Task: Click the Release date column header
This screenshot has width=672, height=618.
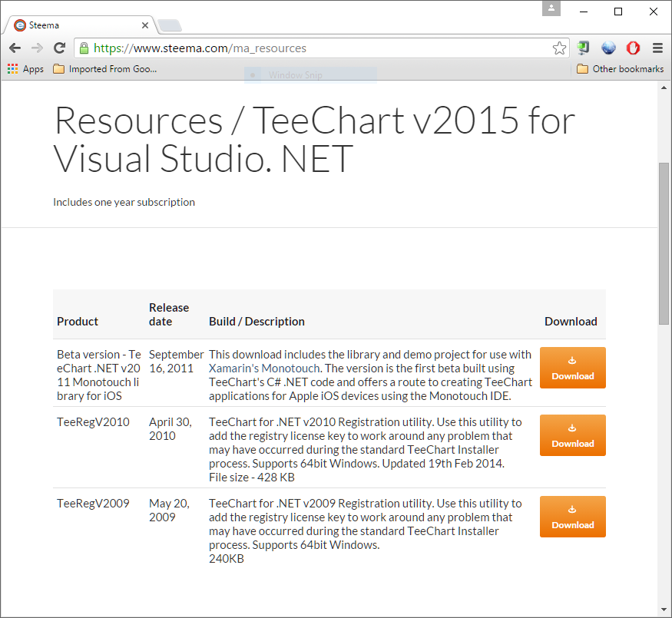Action: pos(169,315)
